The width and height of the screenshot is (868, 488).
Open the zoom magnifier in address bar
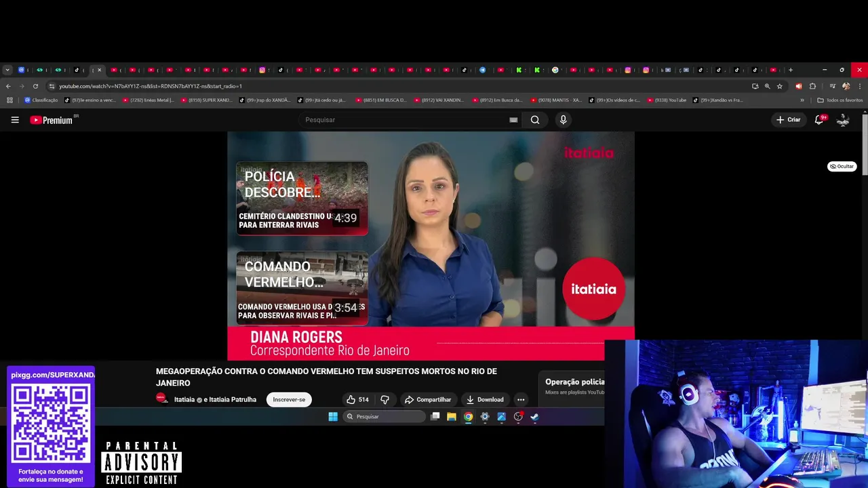[767, 86]
